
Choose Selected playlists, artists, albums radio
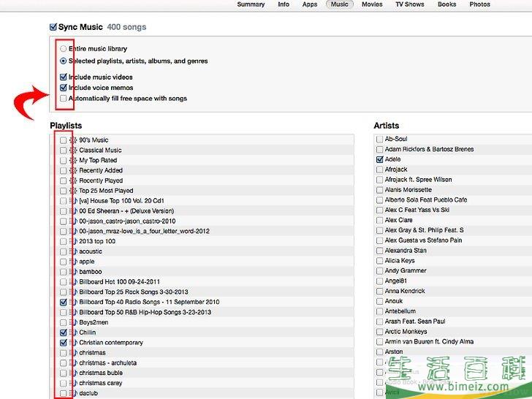click(63, 61)
